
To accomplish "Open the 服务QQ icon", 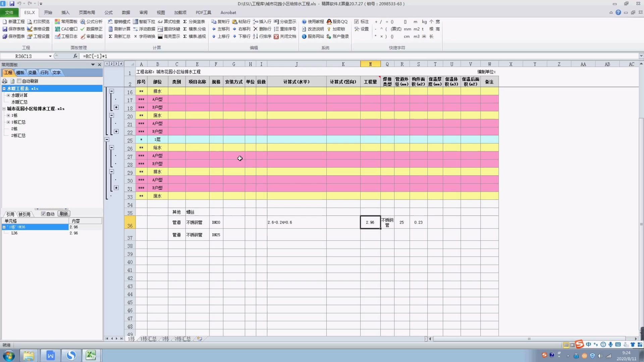I will (329, 22).
